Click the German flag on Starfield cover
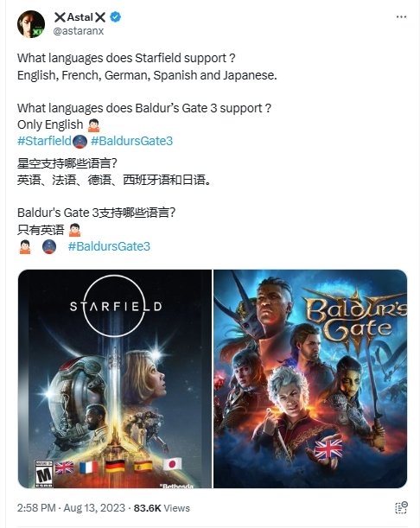The image size is (420, 528). [115, 467]
